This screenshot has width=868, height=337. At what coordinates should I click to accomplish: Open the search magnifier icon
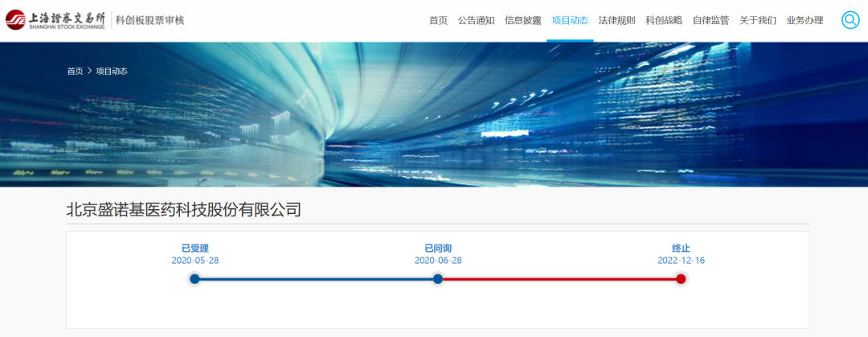tap(850, 20)
